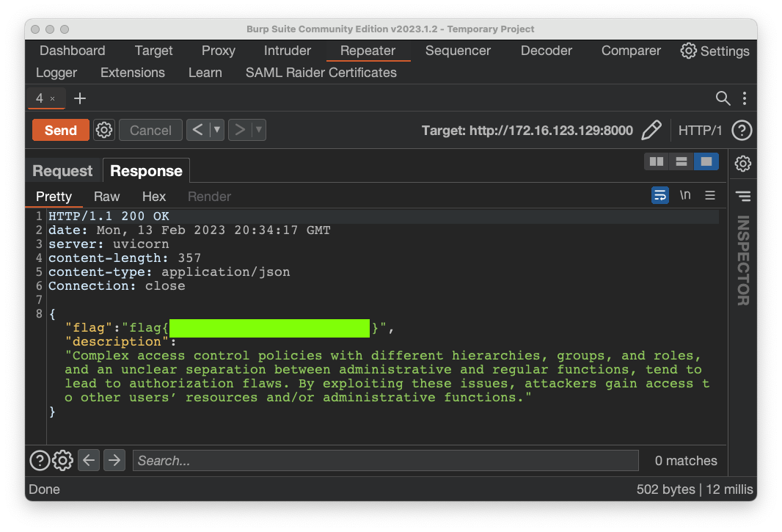Viewport: 782px width, 532px height.
Task: Click the send options gear icon
Action: 104,130
